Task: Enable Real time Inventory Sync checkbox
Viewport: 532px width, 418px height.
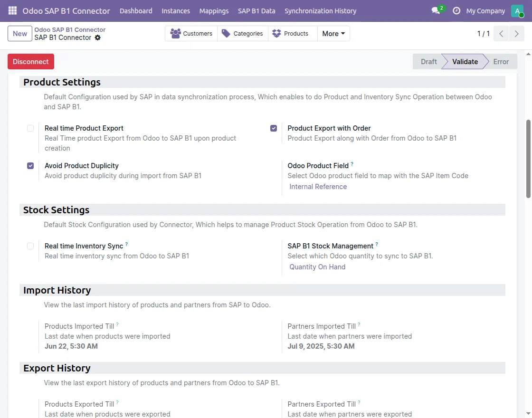Action: (x=30, y=246)
